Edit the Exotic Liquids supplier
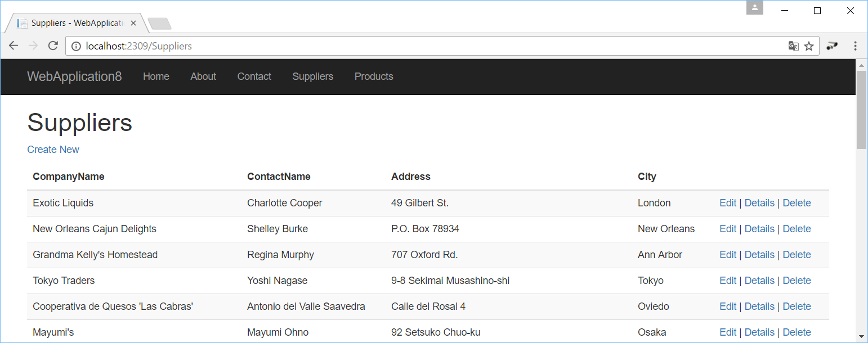Screen dimensions: 868x343 (727, 202)
